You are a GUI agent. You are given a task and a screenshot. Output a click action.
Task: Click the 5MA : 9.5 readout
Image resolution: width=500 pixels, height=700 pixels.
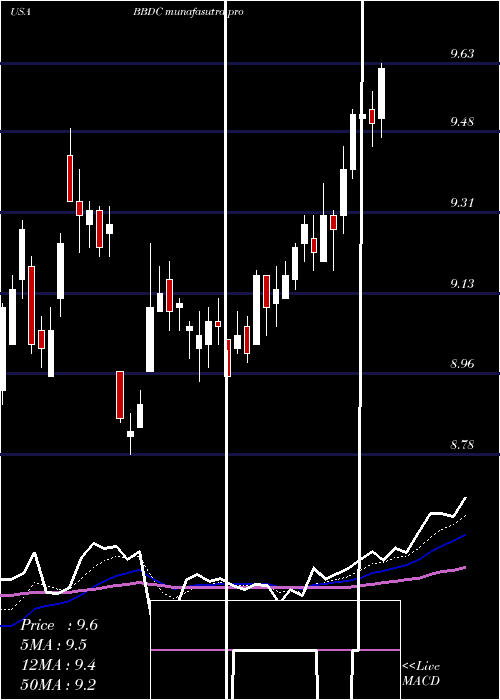54,645
